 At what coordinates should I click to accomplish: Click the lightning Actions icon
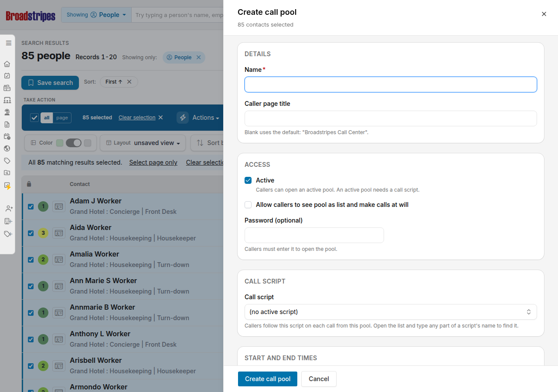click(183, 118)
